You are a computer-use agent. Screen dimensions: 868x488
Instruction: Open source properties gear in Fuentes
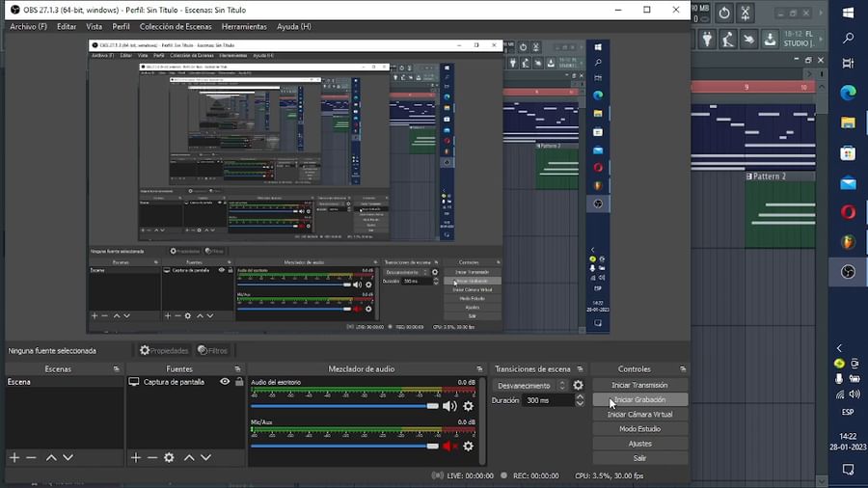169,457
